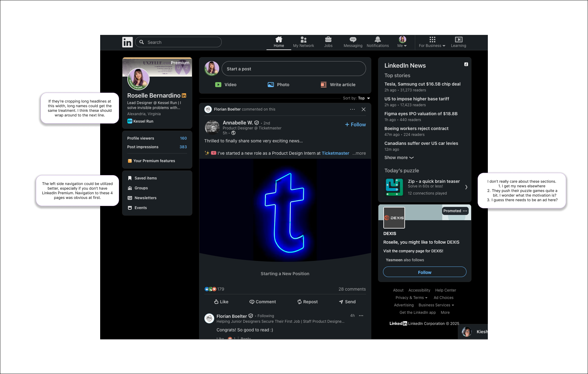View Profile viewers 160

point(157,138)
